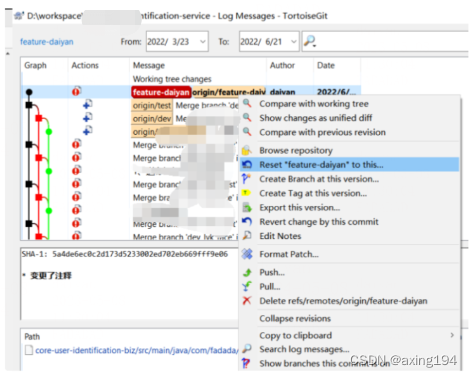Open the To date dropdown
The image size is (472, 377).
pos(294,42)
